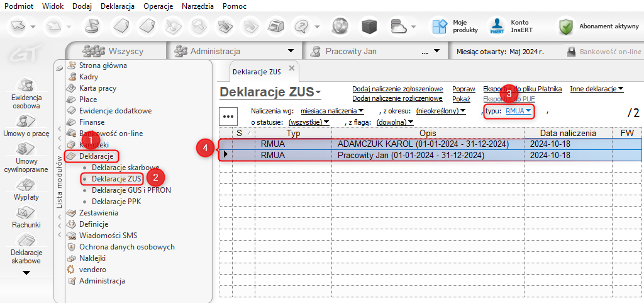Open the miesiąca naliczenia filter dropdown
The width and height of the screenshot is (644, 303).
click(x=333, y=111)
